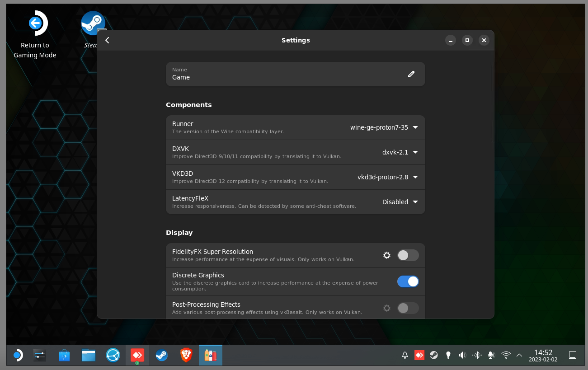Expand the DXVK dxvk-2.1 dropdown

point(400,152)
